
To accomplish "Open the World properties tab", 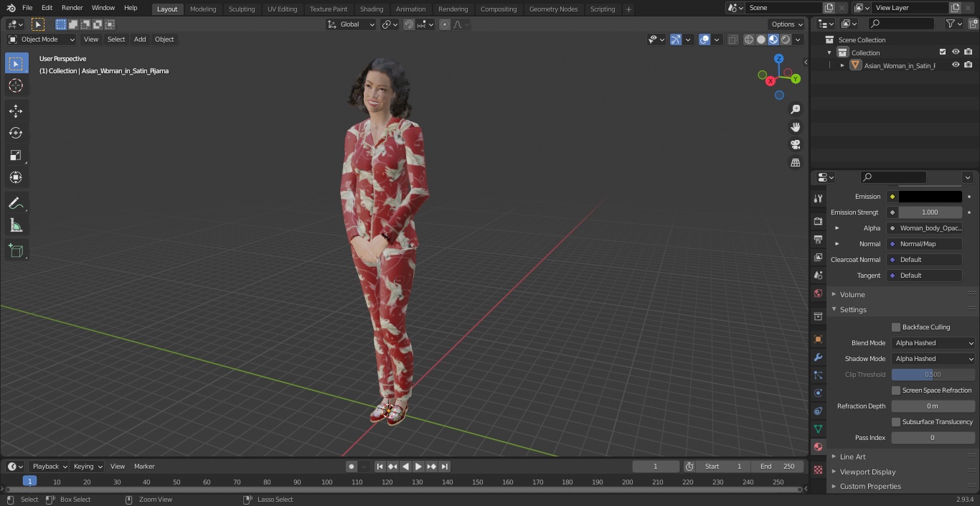I will [818, 293].
